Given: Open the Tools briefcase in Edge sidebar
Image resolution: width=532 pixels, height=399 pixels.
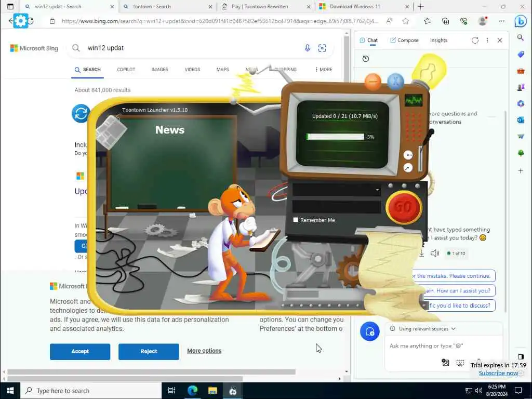Looking at the screenshot, I should tap(521, 71).
